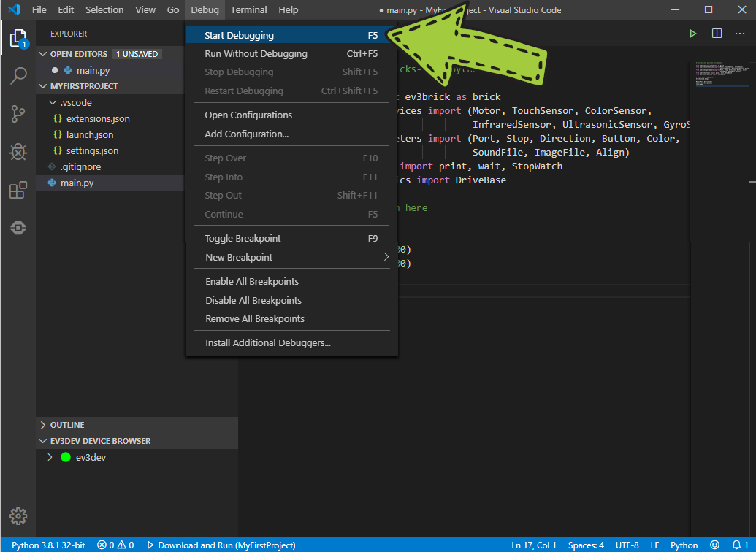Screen dimensions: 756x552
Task: Collapse the .vscode folder
Action: point(53,102)
